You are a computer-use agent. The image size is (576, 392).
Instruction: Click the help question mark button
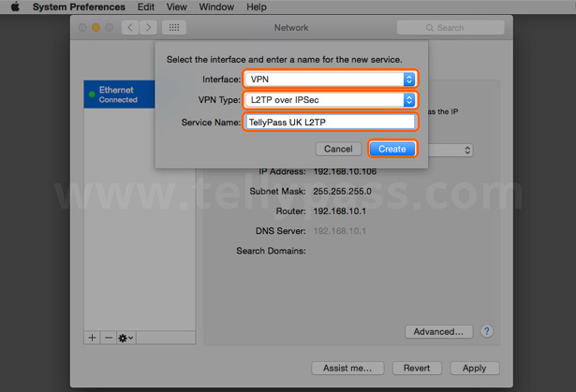[x=487, y=331]
